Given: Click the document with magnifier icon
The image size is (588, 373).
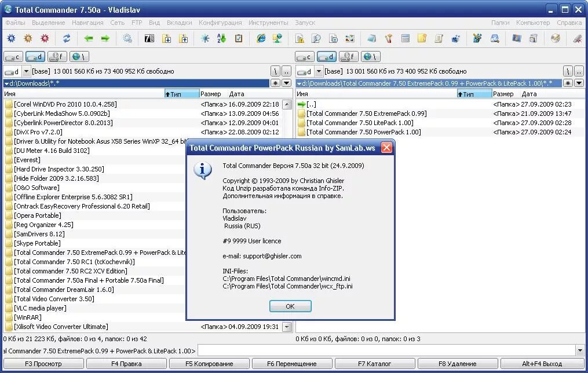Looking at the screenshot, I should [316, 38].
